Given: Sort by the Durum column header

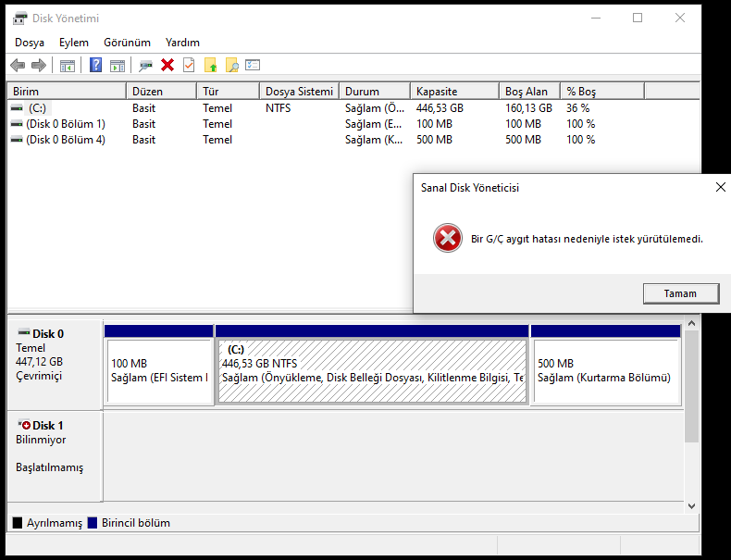Looking at the screenshot, I should [375, 92].
